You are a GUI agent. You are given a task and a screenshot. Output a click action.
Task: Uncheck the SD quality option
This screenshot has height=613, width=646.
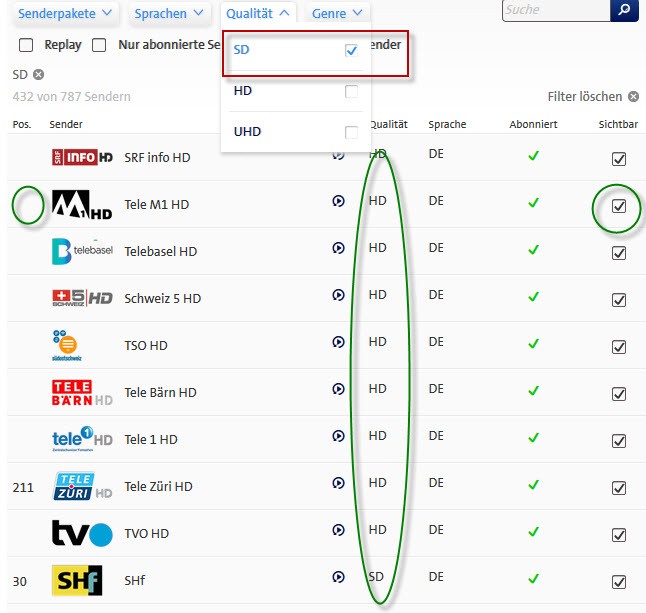[x=351, y=50]
